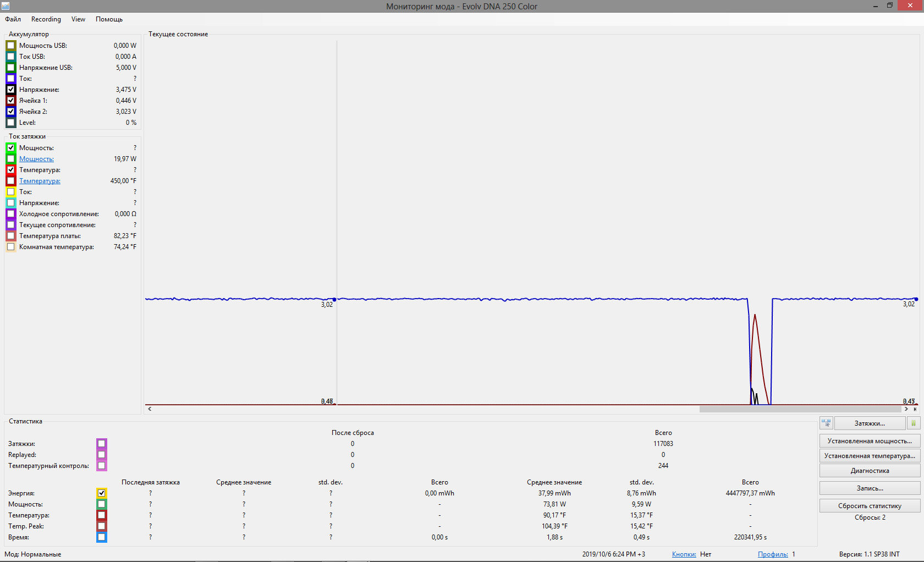Click the selection cursor icon left of Затяжки

pos(826,423)
